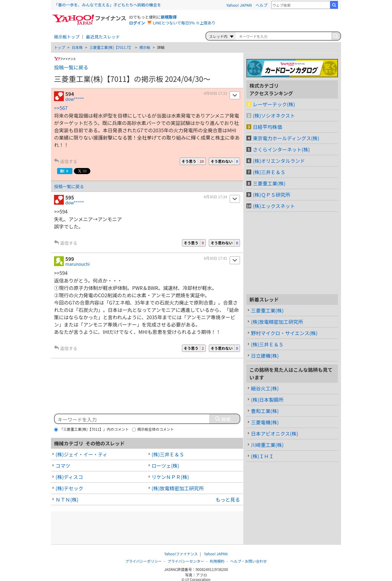The height and width of the screenshot is (581, 392).
Task: Click そう思わない button on post 599
Action: pyautogui.click(x=224, y=348)
